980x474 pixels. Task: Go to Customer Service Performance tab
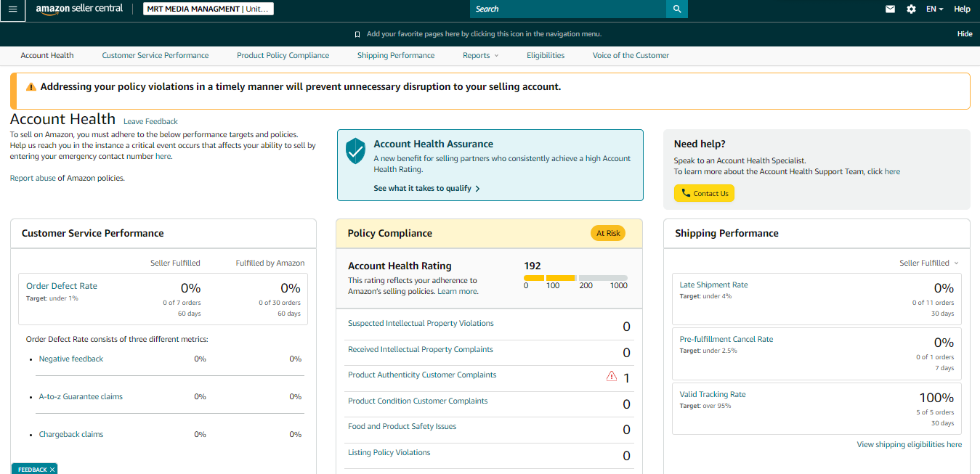pyautogui.click(x=155, y=55)
